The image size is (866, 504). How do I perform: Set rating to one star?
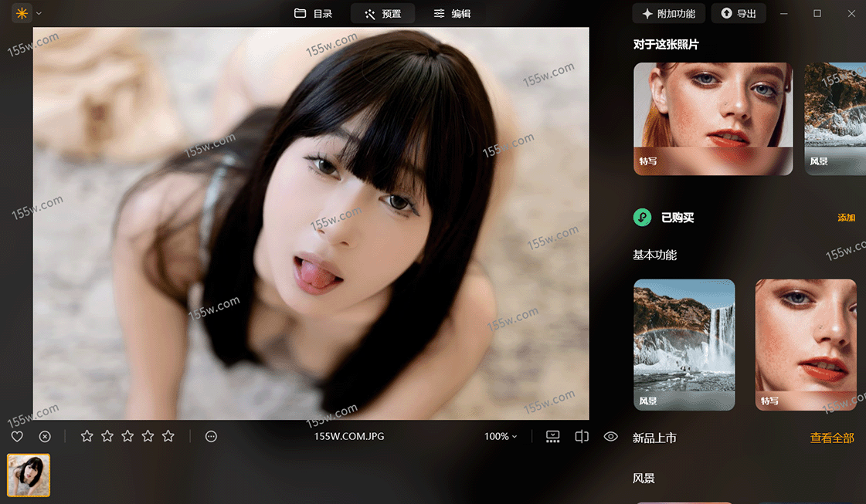pos(87,436)
